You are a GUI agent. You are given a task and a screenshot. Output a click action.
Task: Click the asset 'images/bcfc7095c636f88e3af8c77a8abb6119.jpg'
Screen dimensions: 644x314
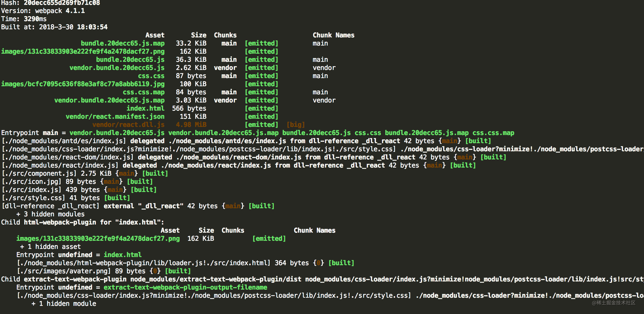point(83,84)
